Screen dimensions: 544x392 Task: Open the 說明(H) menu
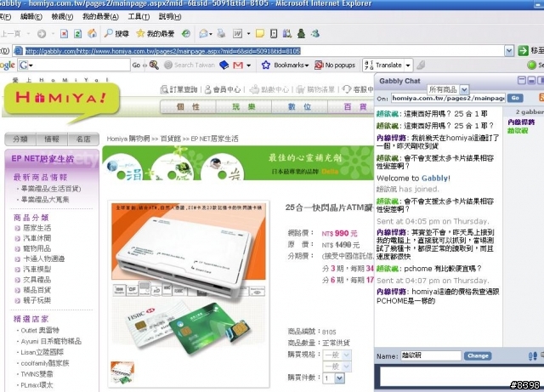pyautogui.click(x=170, y=16)
